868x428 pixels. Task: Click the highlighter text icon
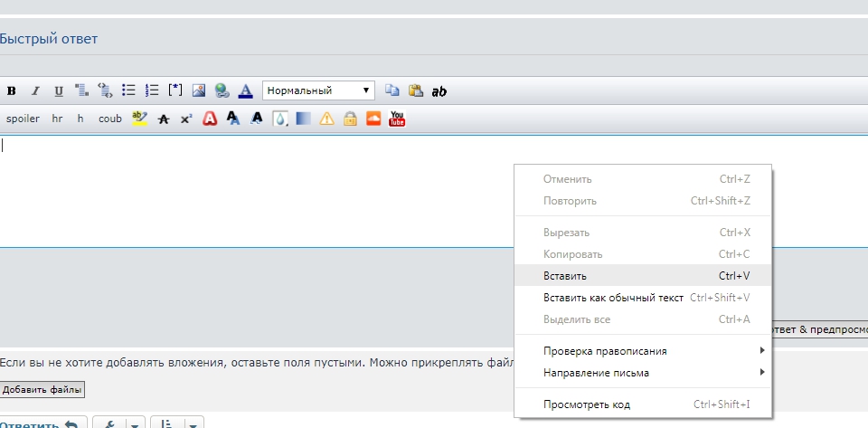[x=139, y=118]
